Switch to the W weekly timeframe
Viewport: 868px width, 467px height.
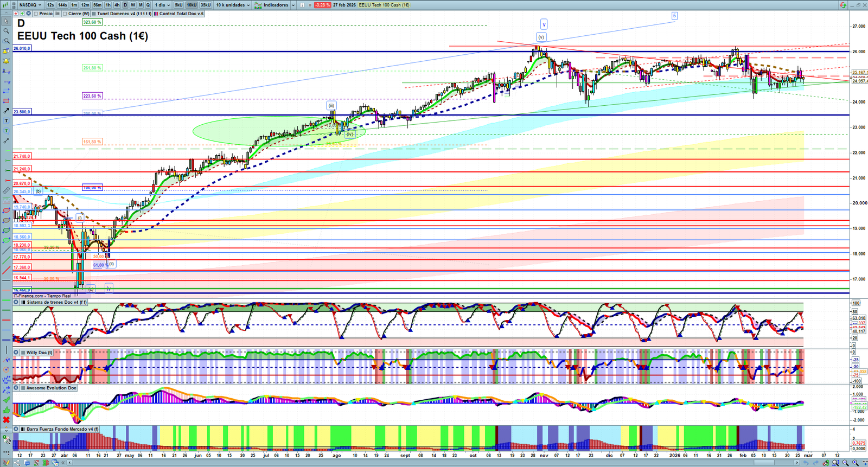(x=133, y=5)
